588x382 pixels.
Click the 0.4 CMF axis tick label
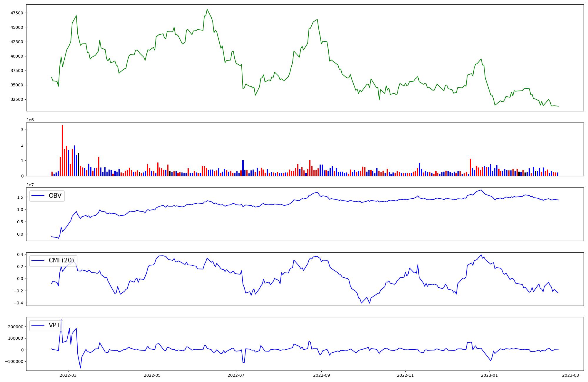20,254
